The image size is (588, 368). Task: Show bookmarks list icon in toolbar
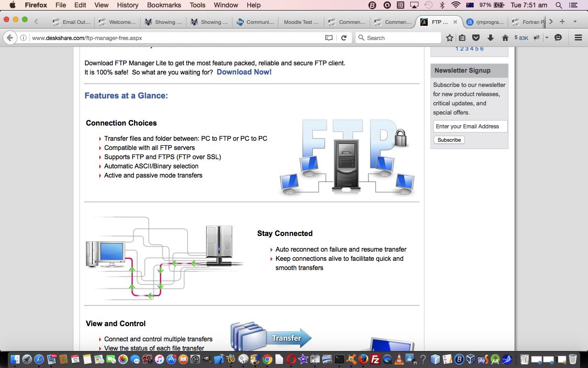click(462, 38)
